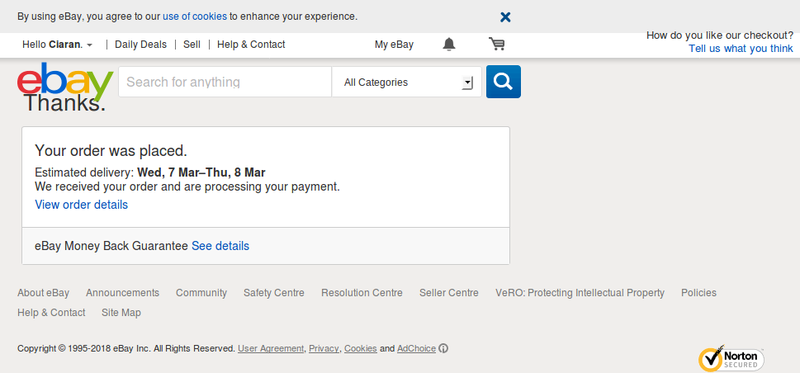Open the Hello Ciaran account dropdown

pos(57,44)
